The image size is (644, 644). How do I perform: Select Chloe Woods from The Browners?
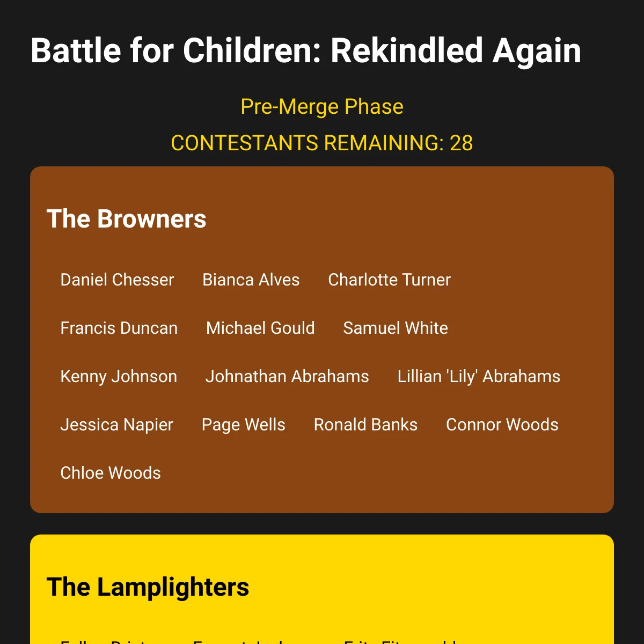coord(111,473)
